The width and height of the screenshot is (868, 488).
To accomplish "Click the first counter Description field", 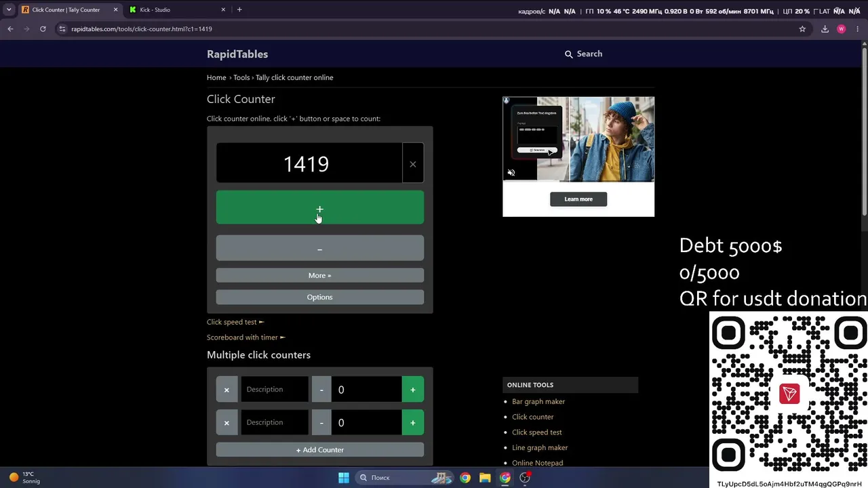I will pyautogui.click(x=275, y=390).
